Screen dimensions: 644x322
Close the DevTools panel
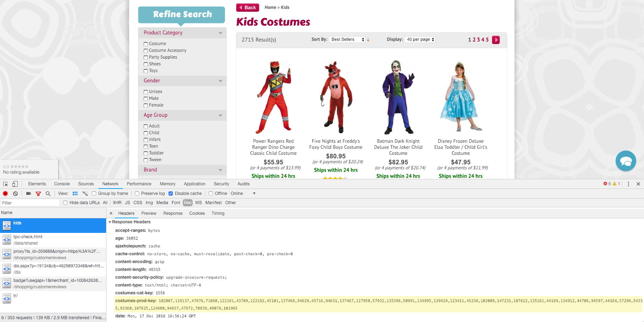pos(638,184)
